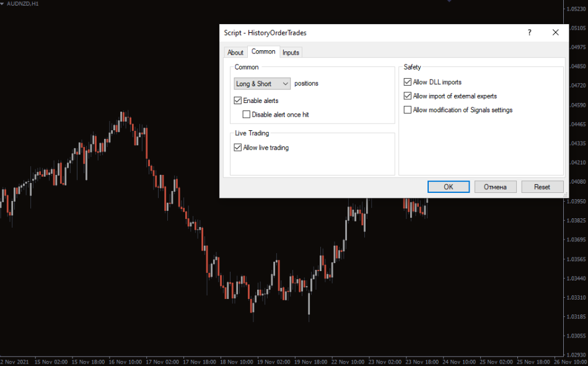Close the HistoryOrderTrades script dialog
Screen dimensions: 588x366
click(555, 33)
